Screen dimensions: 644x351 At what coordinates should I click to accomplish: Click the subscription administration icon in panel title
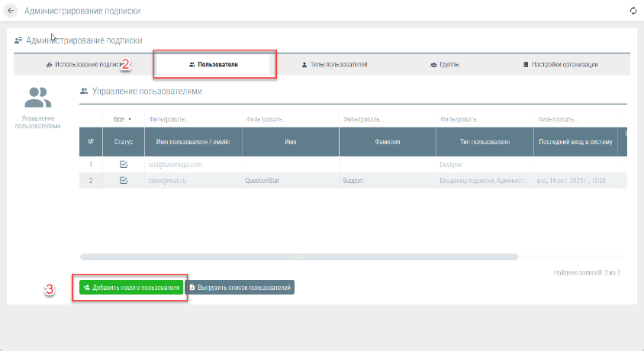[x=18, y=40]
